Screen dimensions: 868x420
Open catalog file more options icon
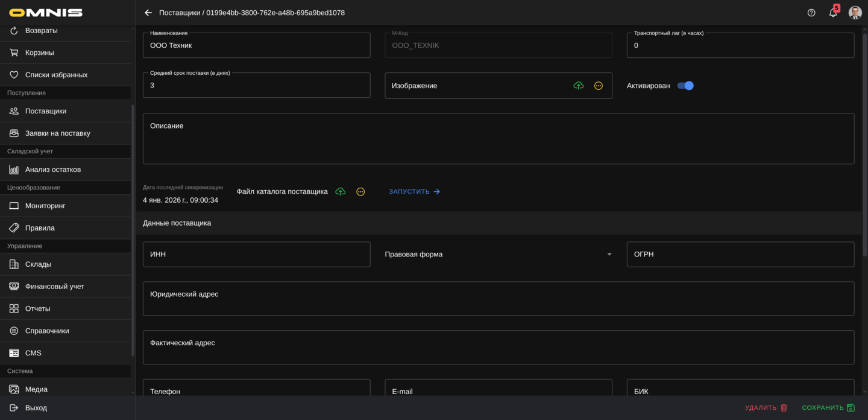click(x=360, y=192)
